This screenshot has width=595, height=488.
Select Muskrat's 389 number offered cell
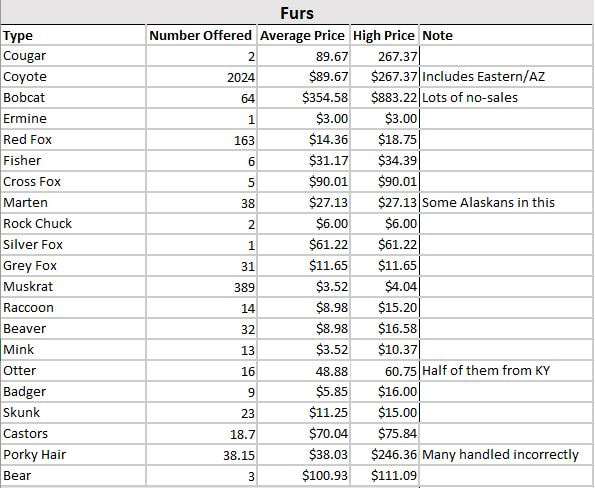pyautogui.click(x=201, y=287)
